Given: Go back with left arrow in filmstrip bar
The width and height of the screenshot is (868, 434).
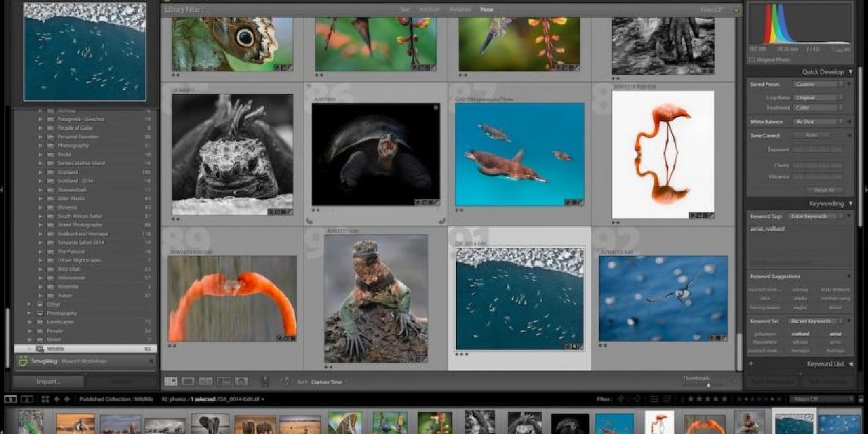Looking at the screenshot, I should (x=56, y=399).
